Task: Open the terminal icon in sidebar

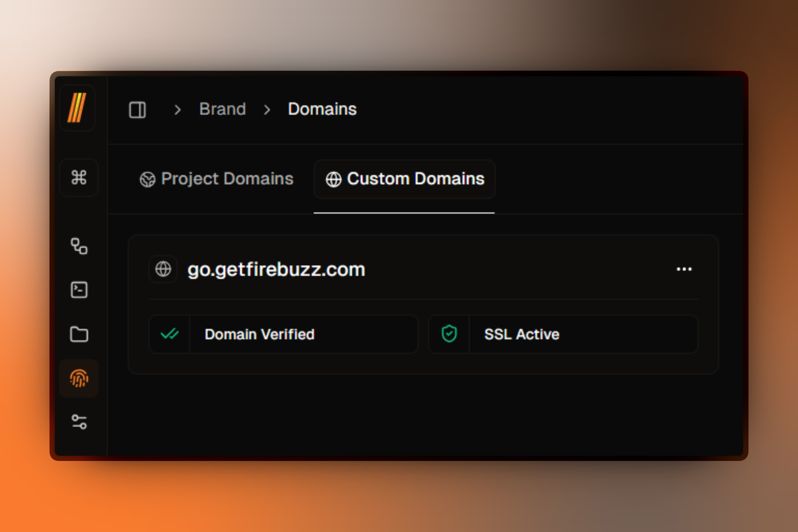Action: (x=79, y=290)
